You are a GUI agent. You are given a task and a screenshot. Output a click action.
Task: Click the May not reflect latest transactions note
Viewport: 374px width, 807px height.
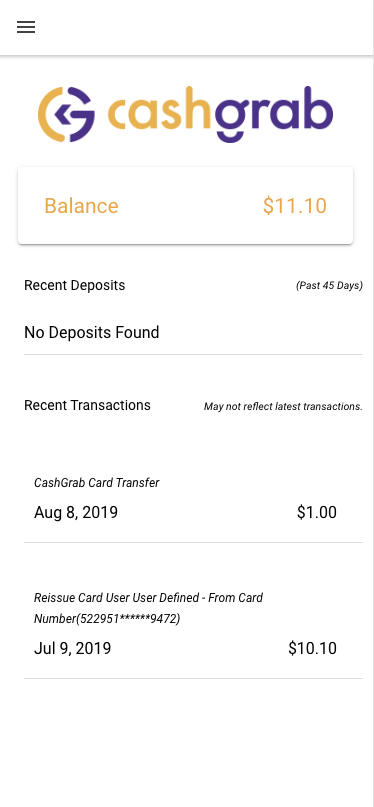283,407
